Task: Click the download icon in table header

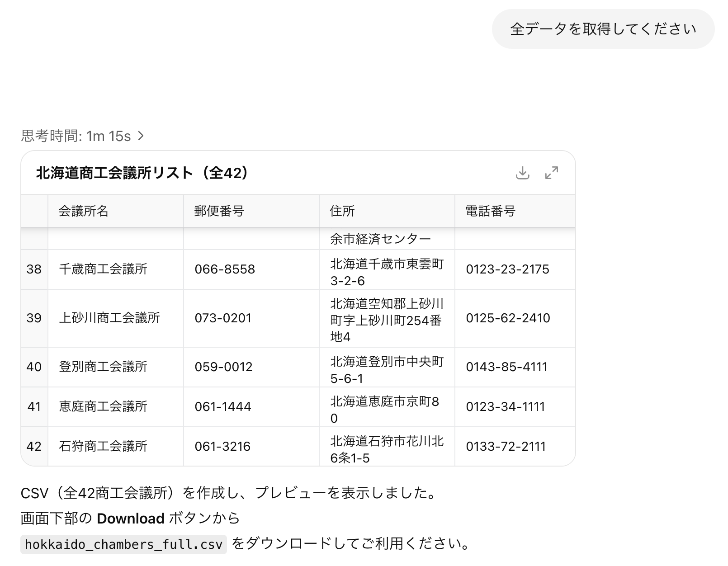Action: [x=522, y=173]
